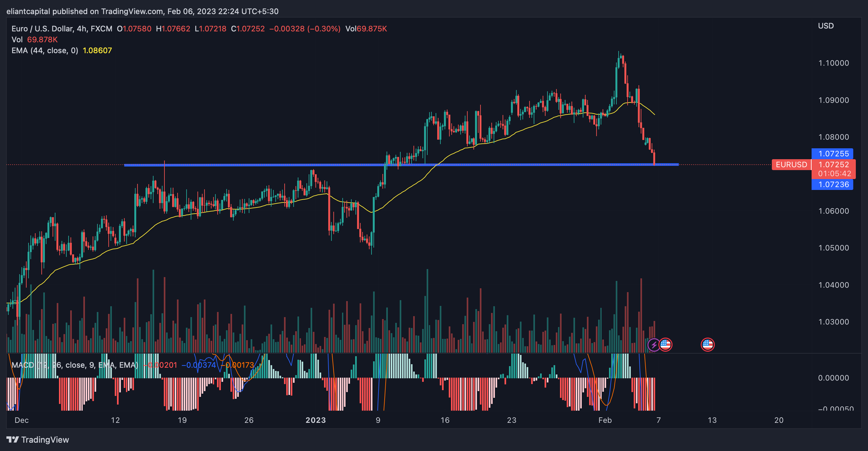Open the US flag economic event near Feb 7

pyautogui.click(x=666, y=345)
